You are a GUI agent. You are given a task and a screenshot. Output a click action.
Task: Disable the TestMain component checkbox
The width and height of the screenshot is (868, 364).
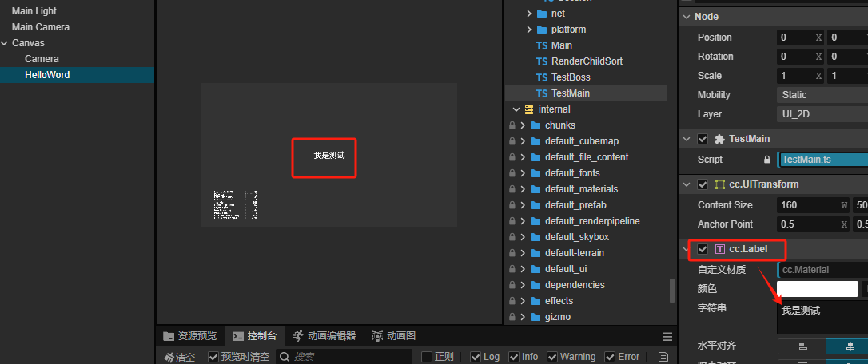click(703, 139)
